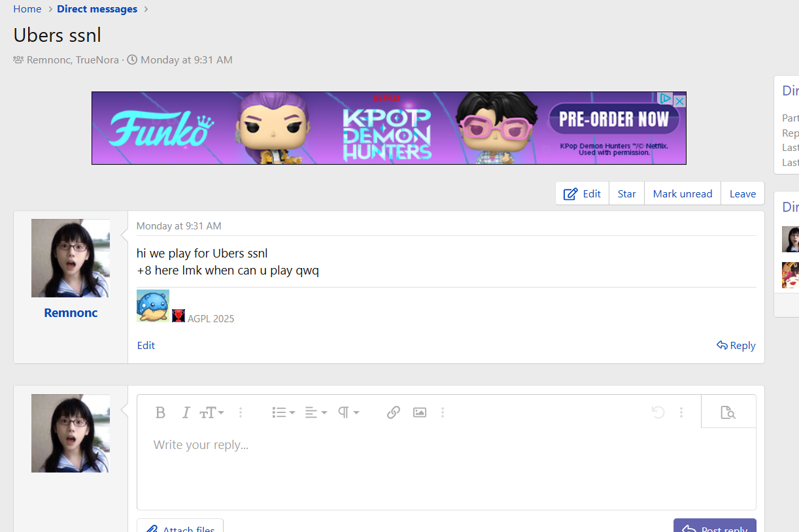
Task: Open the font size dropdown
Action: pos(212,412)
